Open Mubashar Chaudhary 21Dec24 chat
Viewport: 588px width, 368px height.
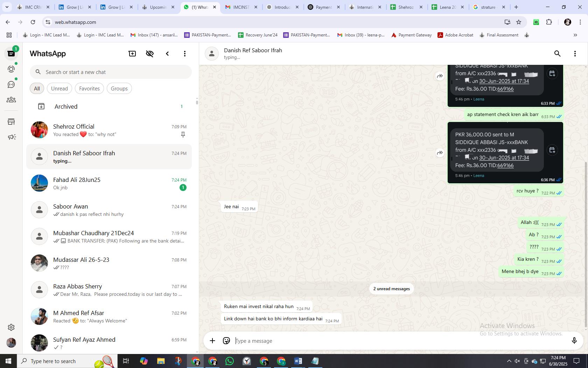point(109,237)
